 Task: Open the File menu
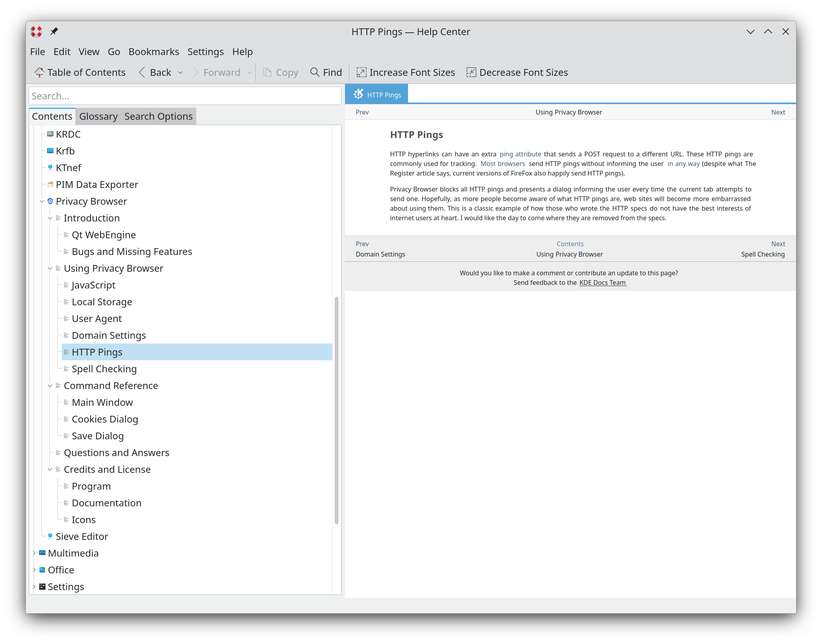pos(37,52)
